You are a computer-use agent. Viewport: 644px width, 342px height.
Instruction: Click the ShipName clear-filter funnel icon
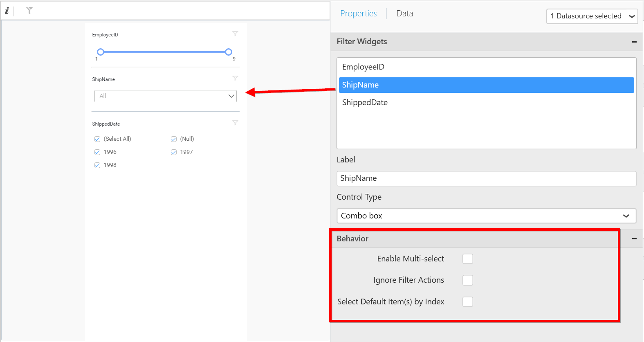(x=235, y=78)
